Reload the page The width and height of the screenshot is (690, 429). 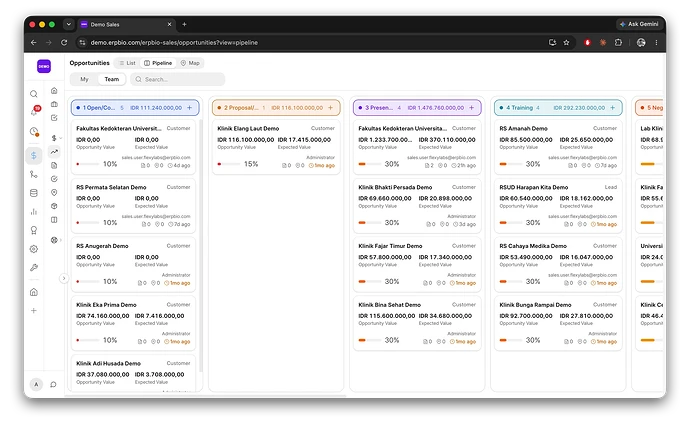pyautogui.click(x=64, y=43)
